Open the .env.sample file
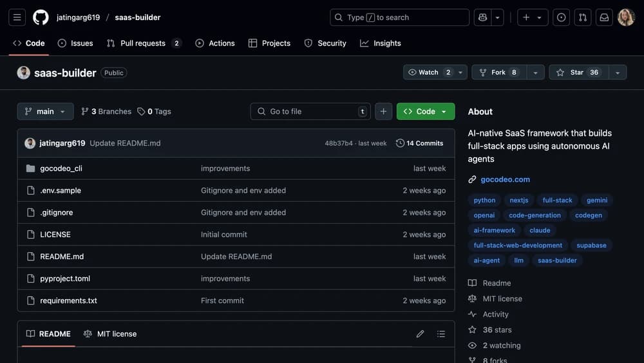Viewport: 644px width, 363px height. 61,191
